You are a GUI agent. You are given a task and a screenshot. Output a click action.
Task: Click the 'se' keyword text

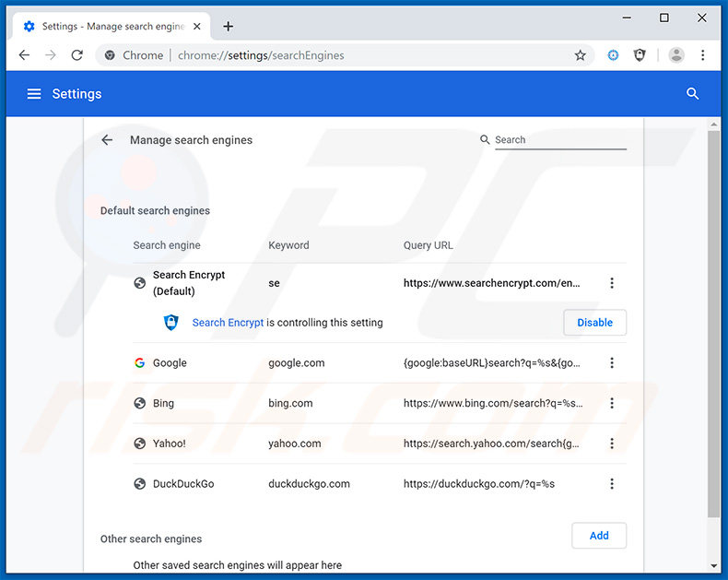274,283
